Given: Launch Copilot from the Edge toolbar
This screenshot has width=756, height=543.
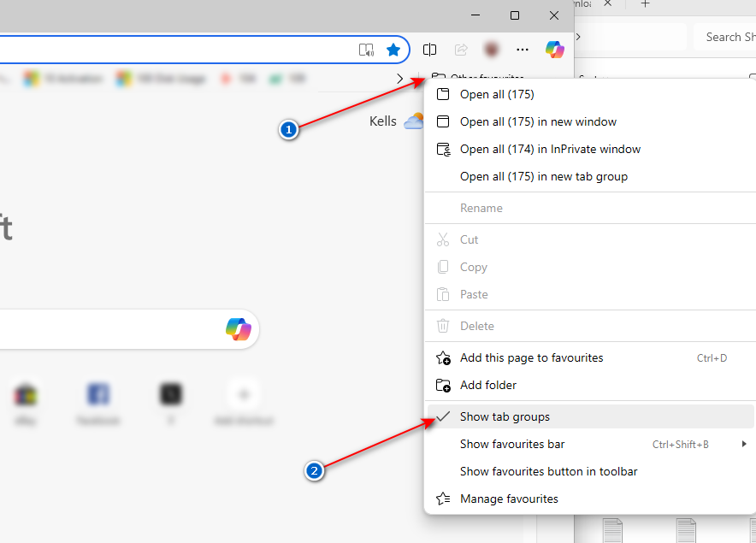Looking at the screenshot, I should tap(554, 50).
